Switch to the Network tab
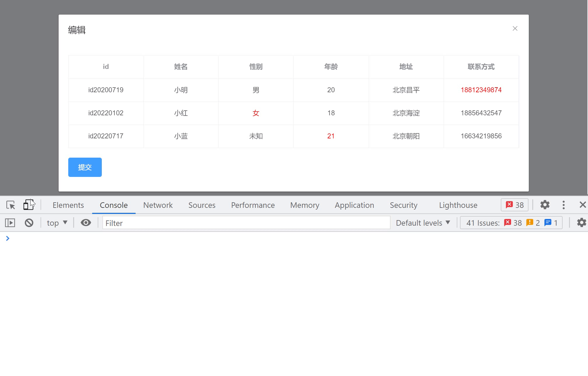The image size is (588, 376). click(x=158, y=205)
